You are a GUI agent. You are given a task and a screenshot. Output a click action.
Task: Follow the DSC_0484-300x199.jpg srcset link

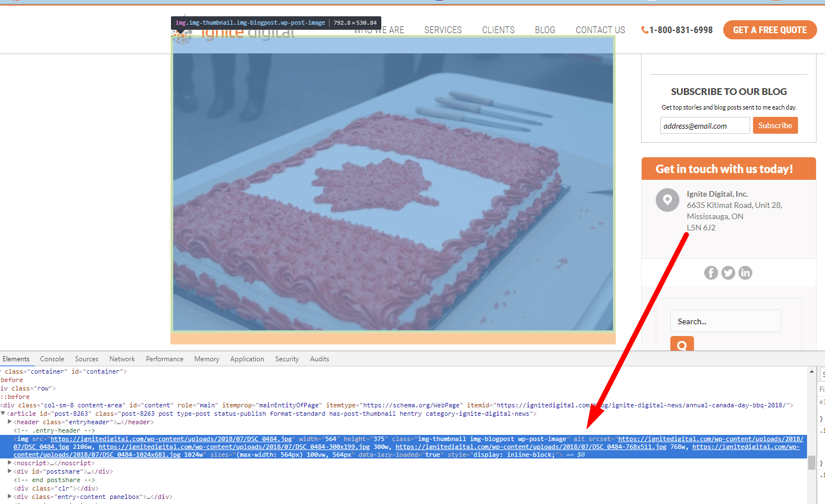234,447
